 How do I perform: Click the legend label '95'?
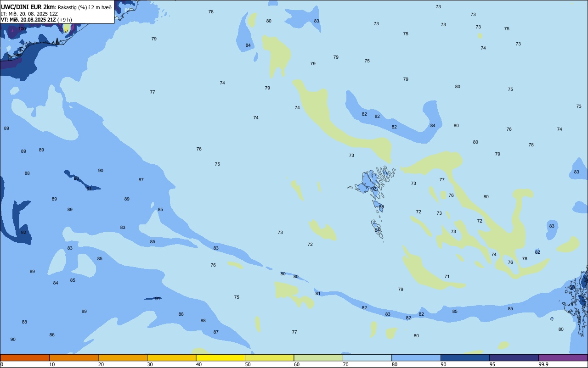pos(492,365)
